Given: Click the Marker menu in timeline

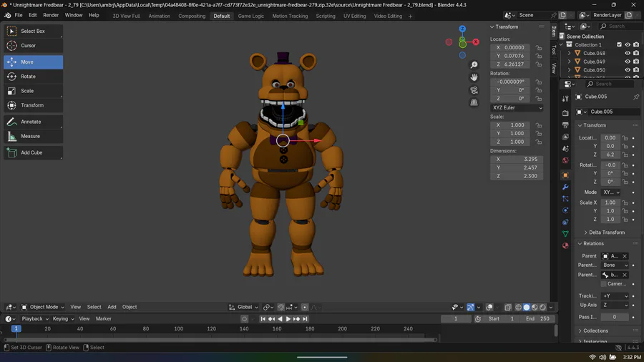Looking at the screenshot, I should coord(104,319).
